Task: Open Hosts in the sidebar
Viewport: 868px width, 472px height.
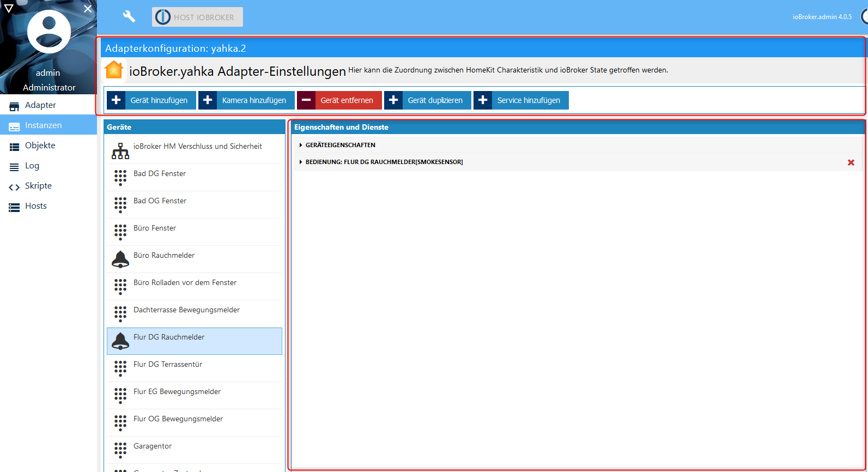Action: 48,205
